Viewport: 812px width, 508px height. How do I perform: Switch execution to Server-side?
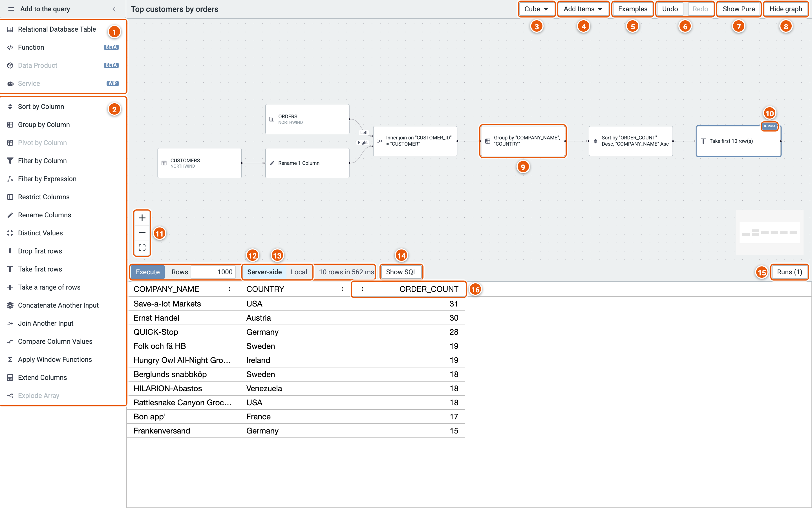click(x=264, y=272)
